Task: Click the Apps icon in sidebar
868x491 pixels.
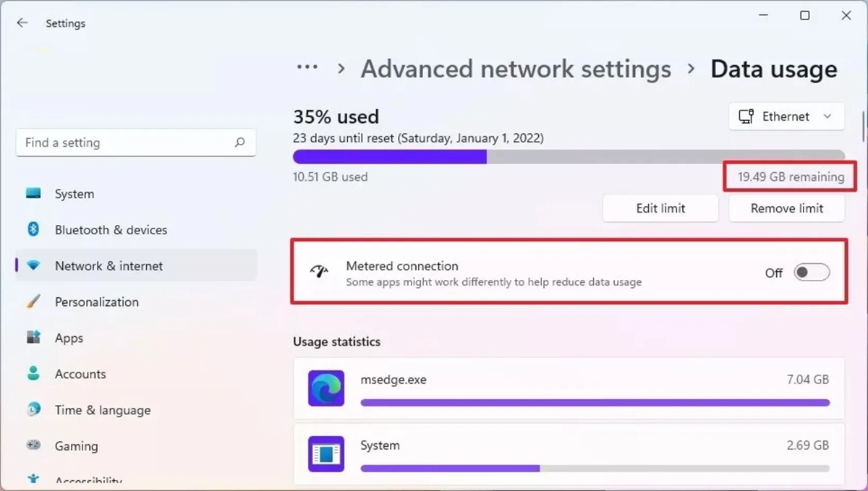Action: click(x=33, y=338)
